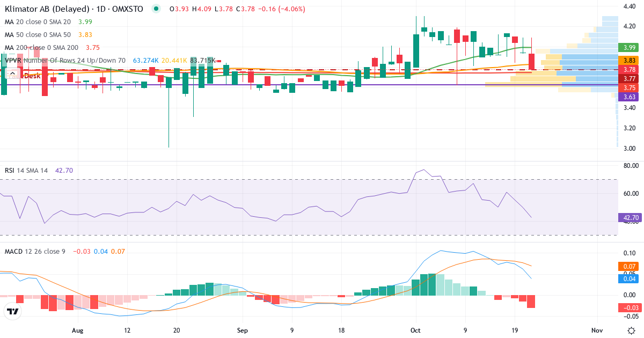Select MACD 12 26 close 9 legend
This screenshot has height=338, width=644.
click(34, 251)
